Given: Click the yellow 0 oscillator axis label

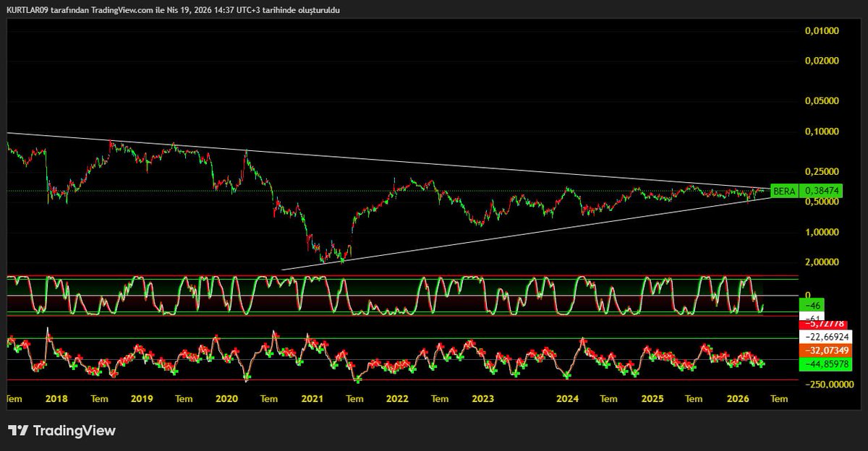Looking at the screenshot, I should click(x=807, y=296).
